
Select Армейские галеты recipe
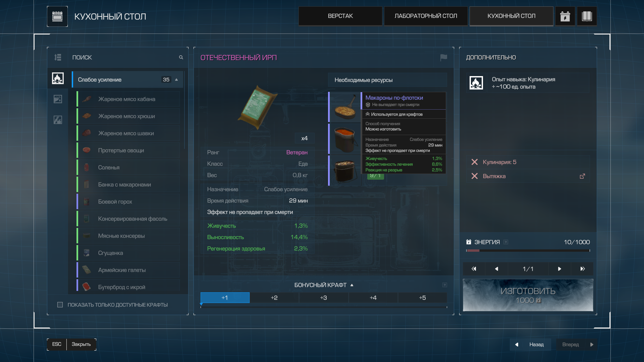[128, 270]
